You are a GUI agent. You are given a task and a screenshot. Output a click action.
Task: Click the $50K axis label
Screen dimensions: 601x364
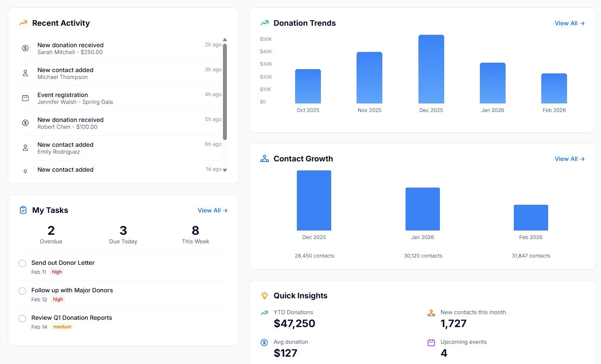pos(266,39)
